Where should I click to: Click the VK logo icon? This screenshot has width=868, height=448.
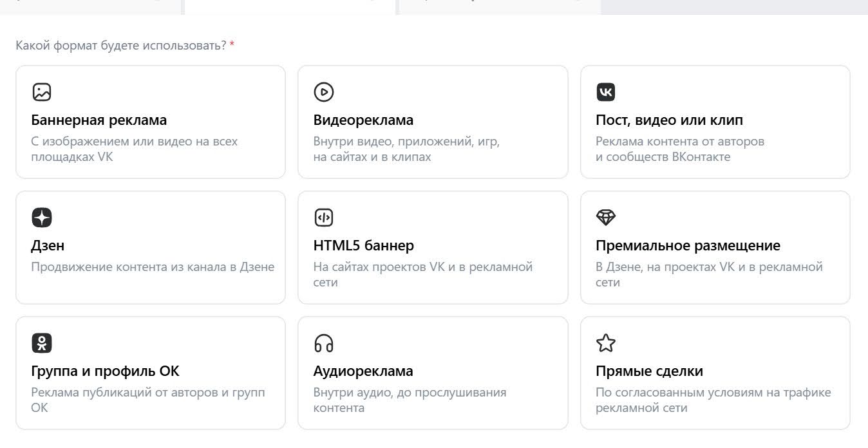pos(606,92)
